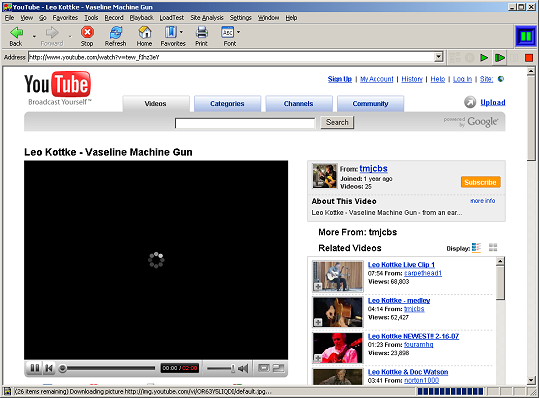The height and width of the screenshot is (398, 539).
Task: Expand the Font size dropdown arrow
Action: tap(238, 32)
